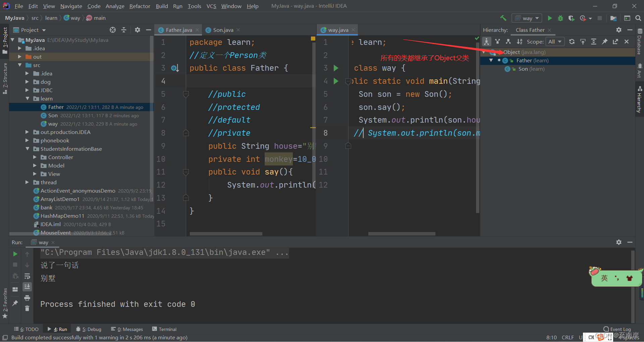
Task: Expand the out folder
Action: click(20, 57)
